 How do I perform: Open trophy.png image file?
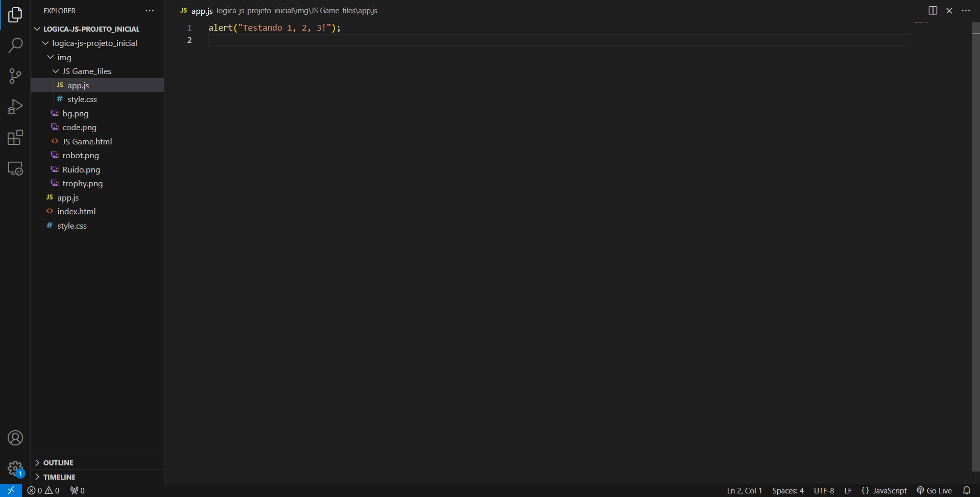[x=98, y=184]
